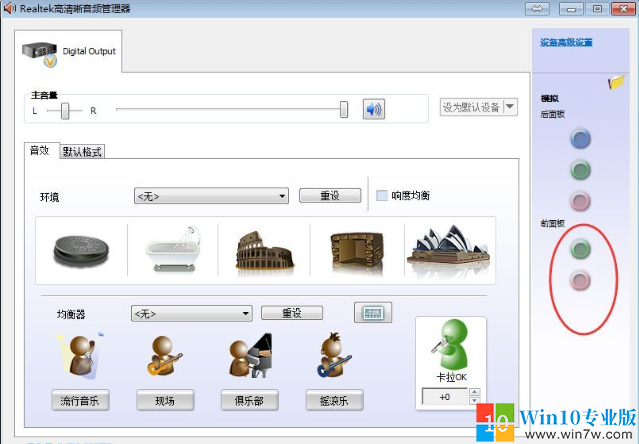The width and height of the screenshot is (639, 444).
Task: Click the pink rear panel jack
Action: click(x=580, y=201)
